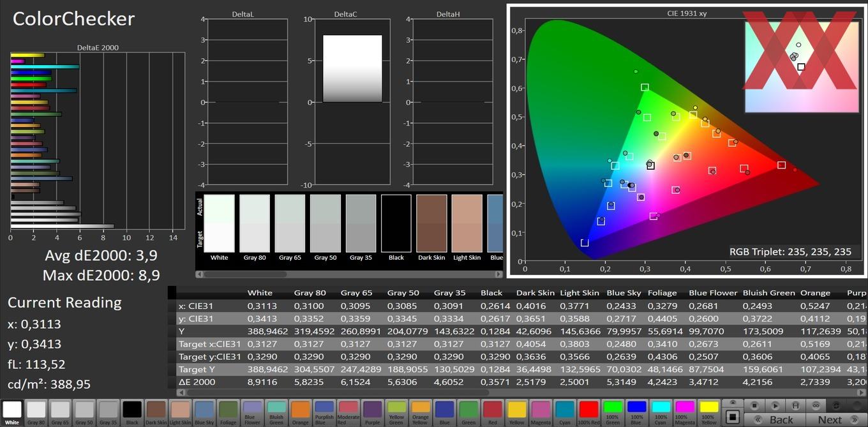This screenshot has width=868, height=427.
Task: Click the White column header in data table
Action: [260, 293]
